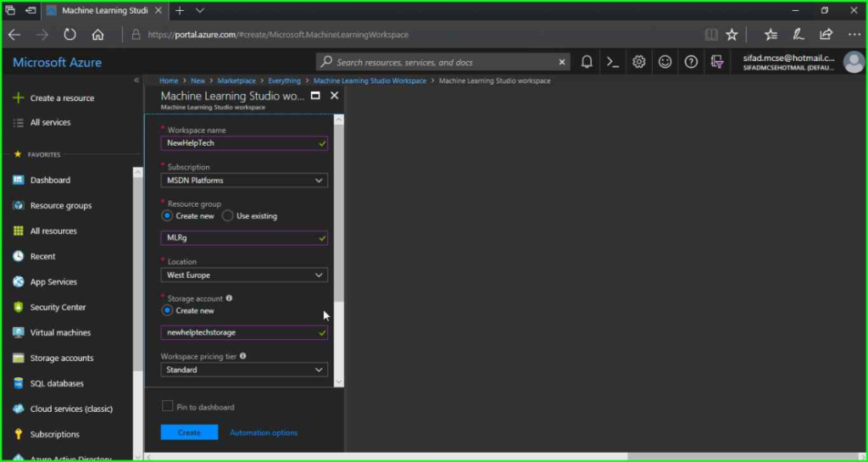The height and width of the screenshot is (462, 868).
Task: Select Create new storage account radio
Action: coord(167,310)
